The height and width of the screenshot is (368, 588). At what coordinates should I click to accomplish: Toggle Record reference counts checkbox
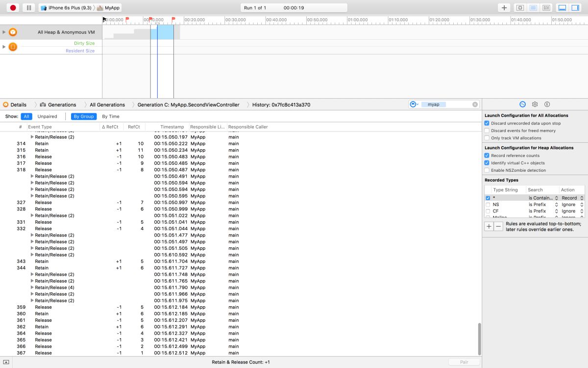487,156
